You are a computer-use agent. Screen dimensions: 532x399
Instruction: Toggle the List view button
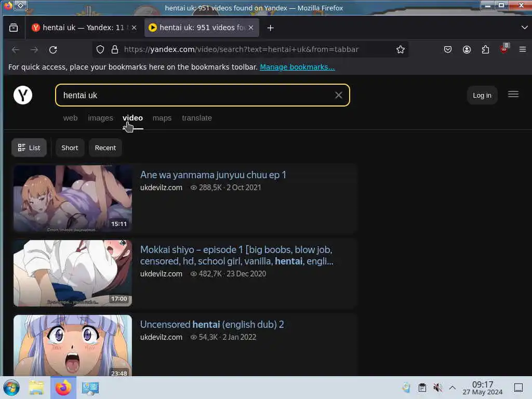pos(29,148)
